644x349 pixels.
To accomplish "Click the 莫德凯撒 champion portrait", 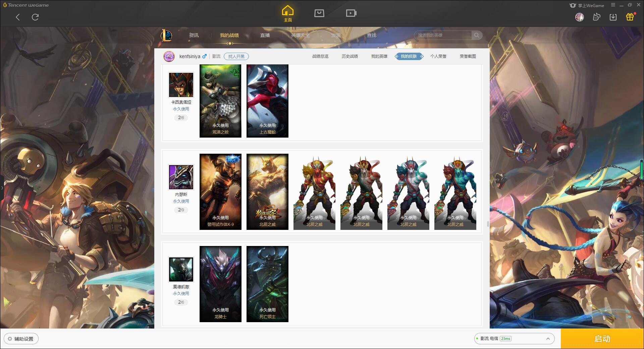I will pyautogui.click(x=181, y=269).
